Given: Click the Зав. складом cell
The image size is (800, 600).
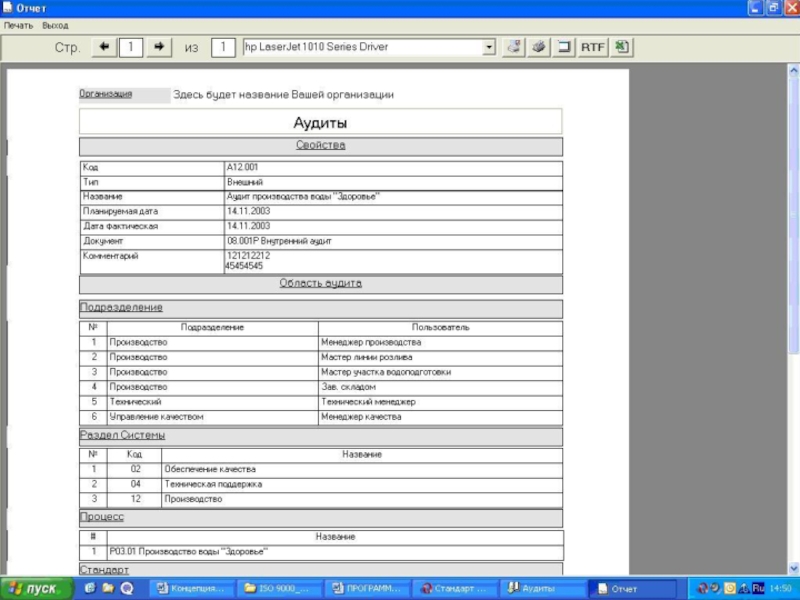Looking at the screenshot, I should tap(440, 387).
